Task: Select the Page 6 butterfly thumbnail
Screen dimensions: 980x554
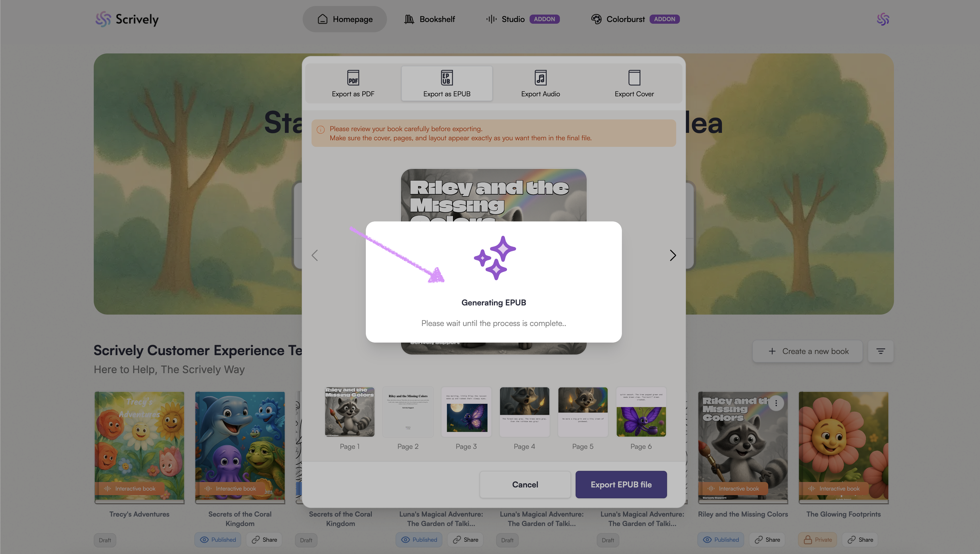Action: (x=641, y=412)
